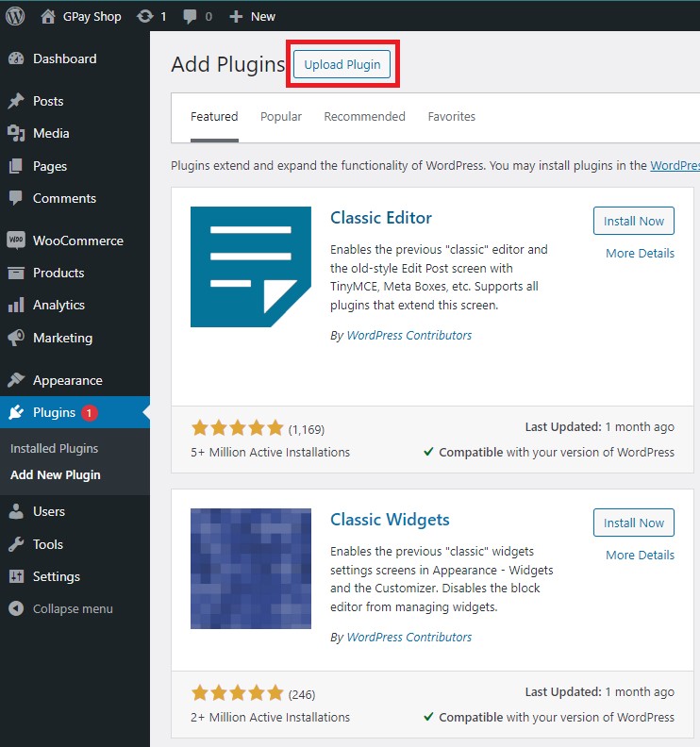Viewport: 700px width, 747px height.
Task: Switch to the Popular tab
Action: (281, 117)
